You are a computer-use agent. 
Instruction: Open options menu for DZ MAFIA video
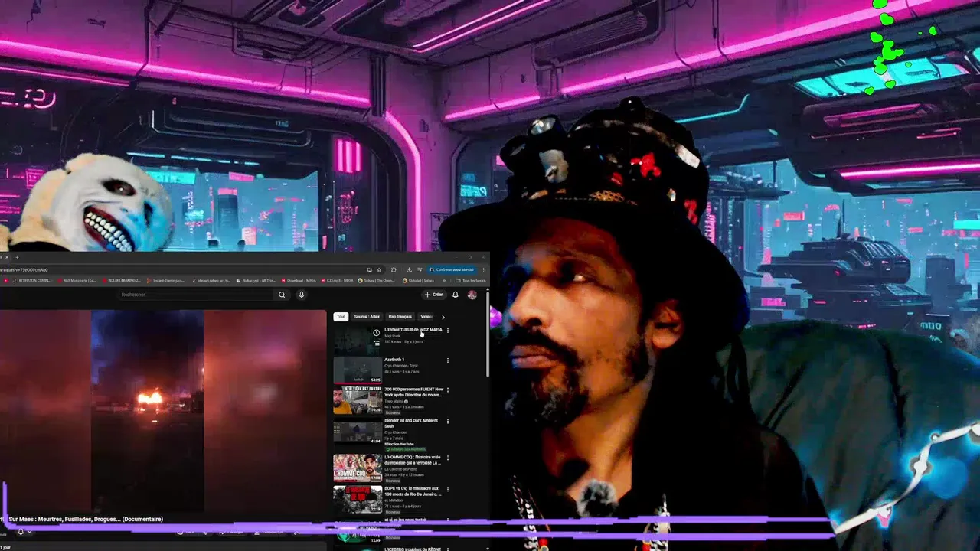(x=448, y=331)
